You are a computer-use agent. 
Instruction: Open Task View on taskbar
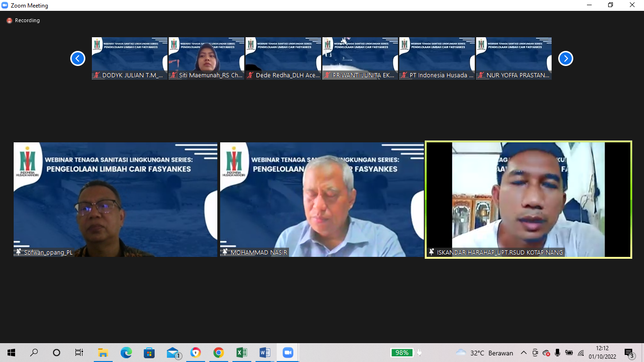tap(79, 353)
